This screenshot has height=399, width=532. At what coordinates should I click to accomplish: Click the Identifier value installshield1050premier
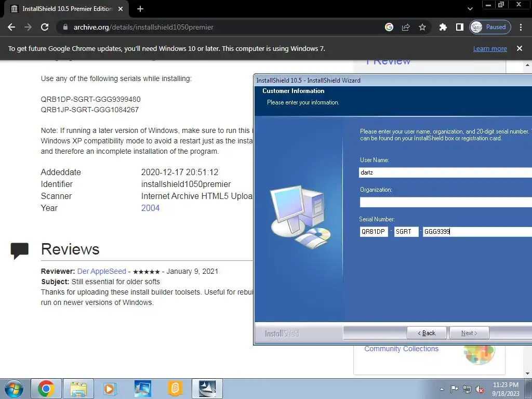click(x=186, y=184)
